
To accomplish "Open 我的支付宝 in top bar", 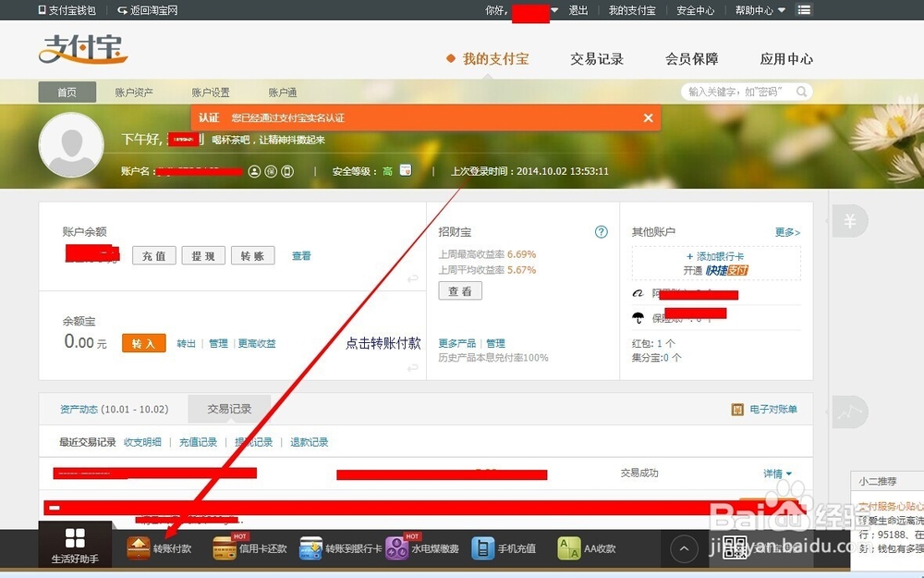I will pos(632,10).
